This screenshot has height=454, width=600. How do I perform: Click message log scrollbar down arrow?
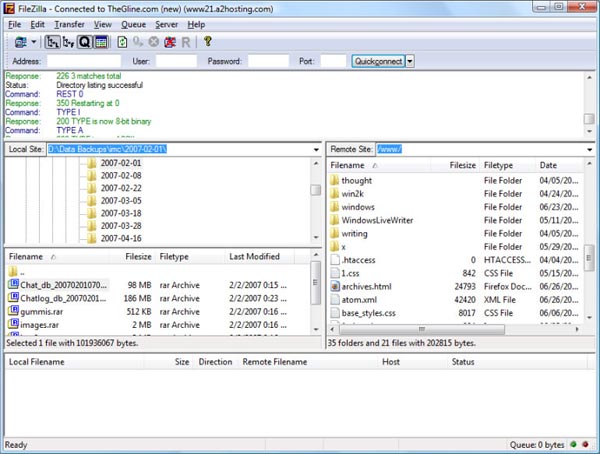tap(589, 131)
